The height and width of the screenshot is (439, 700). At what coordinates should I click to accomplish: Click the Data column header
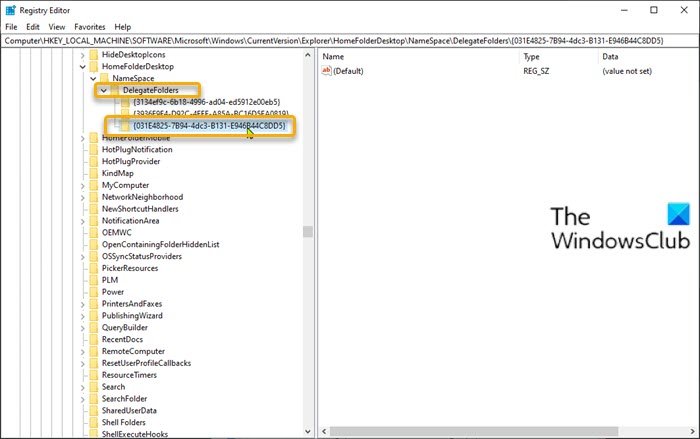tap(610, 57)
